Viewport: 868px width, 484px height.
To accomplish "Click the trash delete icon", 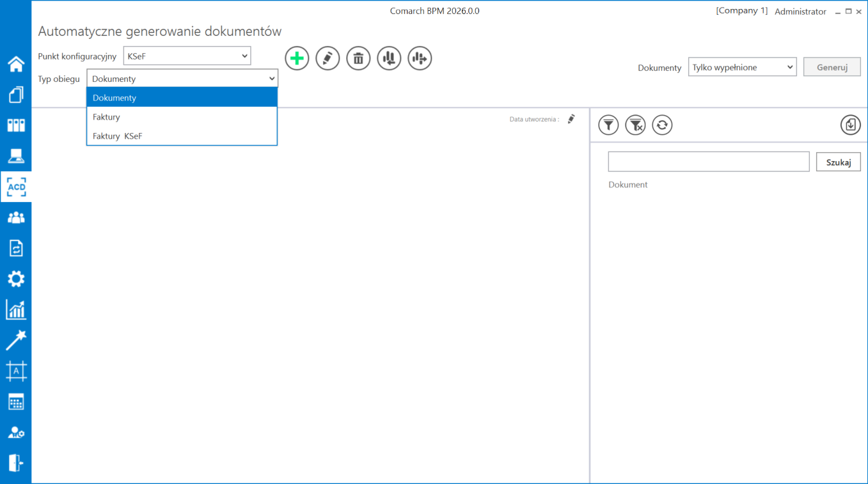I will (x=358, y=58).
